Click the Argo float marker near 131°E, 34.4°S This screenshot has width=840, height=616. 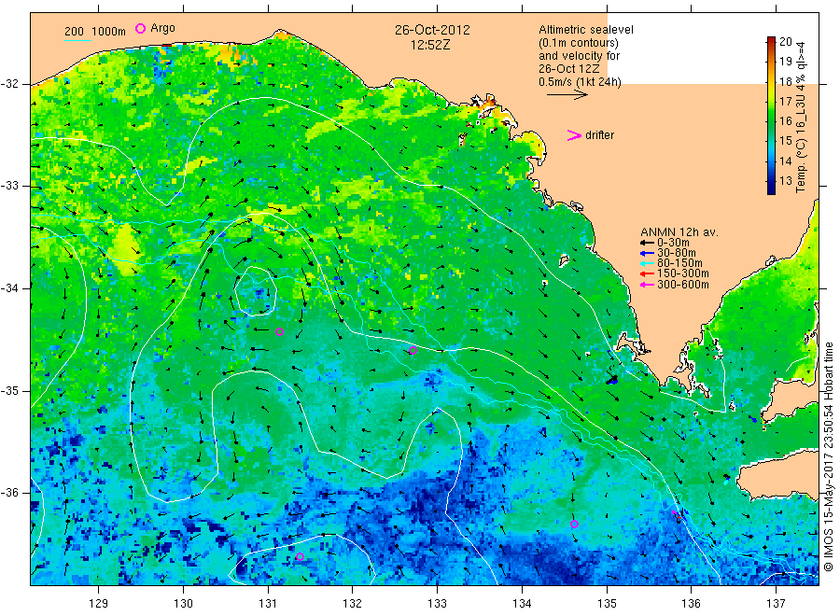[x=279, y=332]
